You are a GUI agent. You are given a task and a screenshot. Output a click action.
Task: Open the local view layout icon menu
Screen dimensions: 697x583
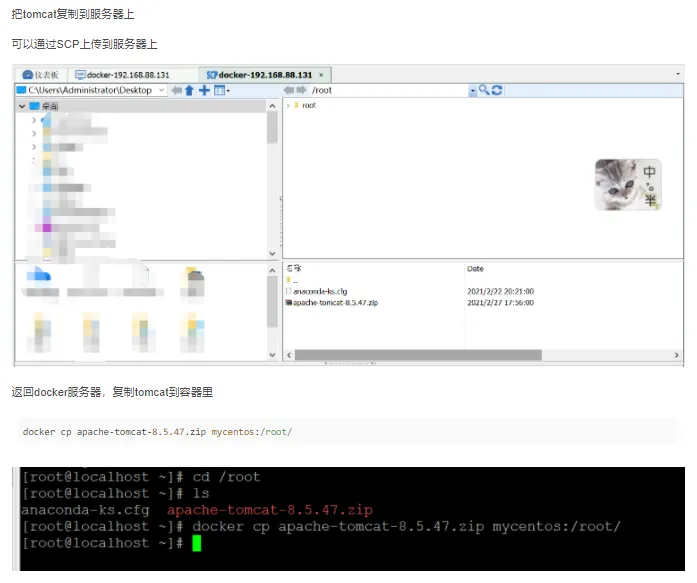[x=221, y=91]
